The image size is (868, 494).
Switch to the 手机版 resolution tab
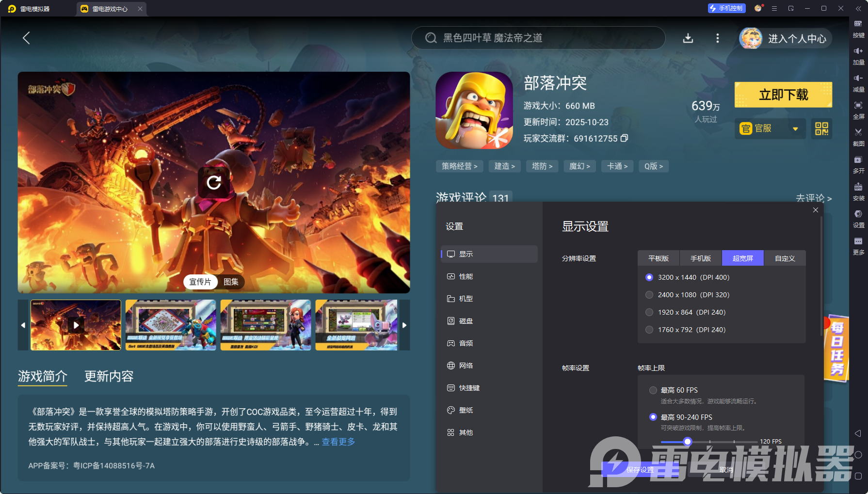[x=701, y=258]
